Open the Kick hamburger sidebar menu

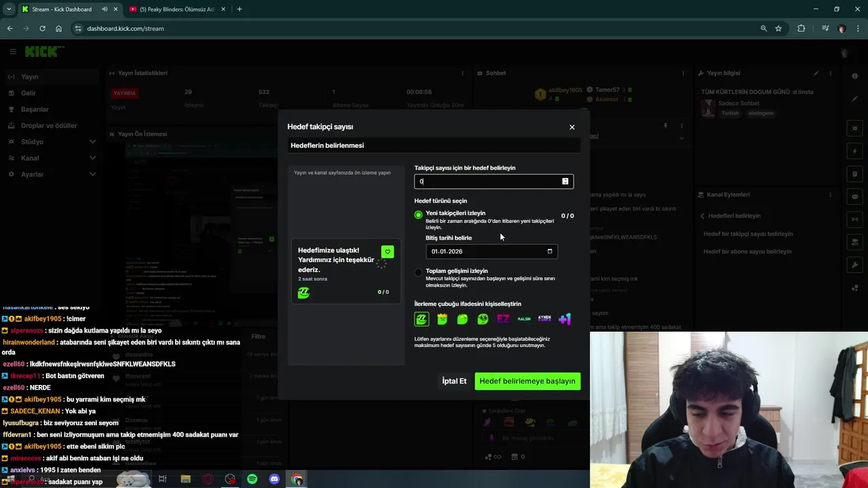tap(13, 52)
